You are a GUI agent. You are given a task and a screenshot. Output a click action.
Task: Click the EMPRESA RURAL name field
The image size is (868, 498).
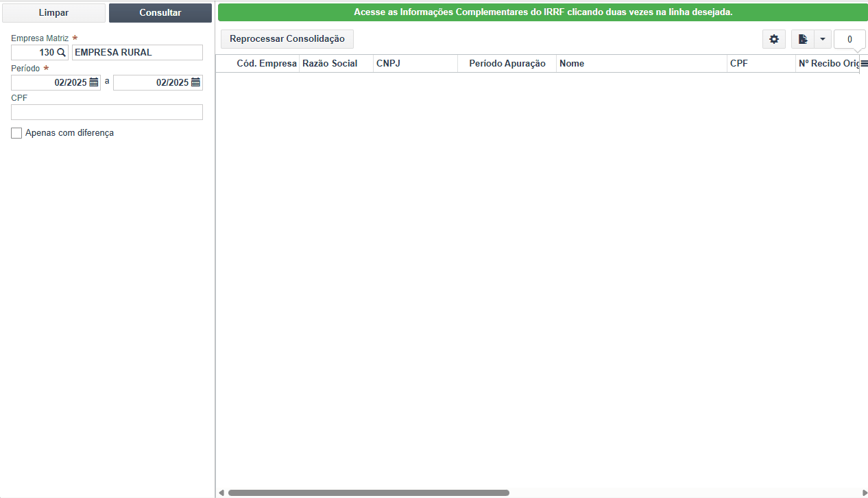pos(137,52)
